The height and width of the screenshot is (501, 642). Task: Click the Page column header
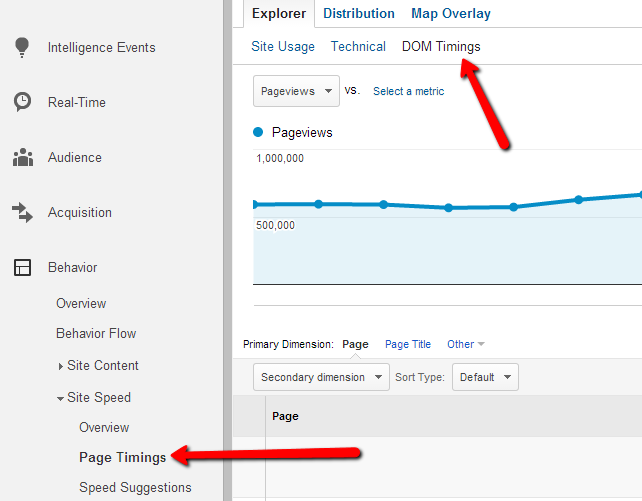pyautogui.click(x=285, y=416)
